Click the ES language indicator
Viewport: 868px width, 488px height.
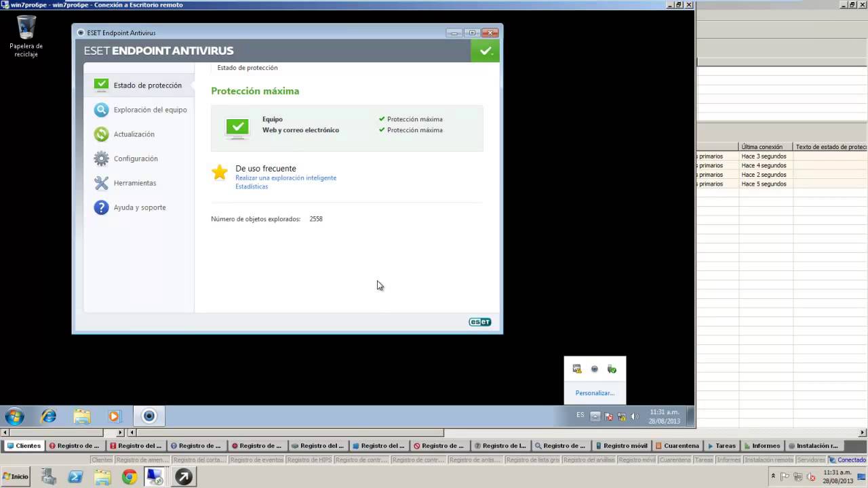coord(580,415)
